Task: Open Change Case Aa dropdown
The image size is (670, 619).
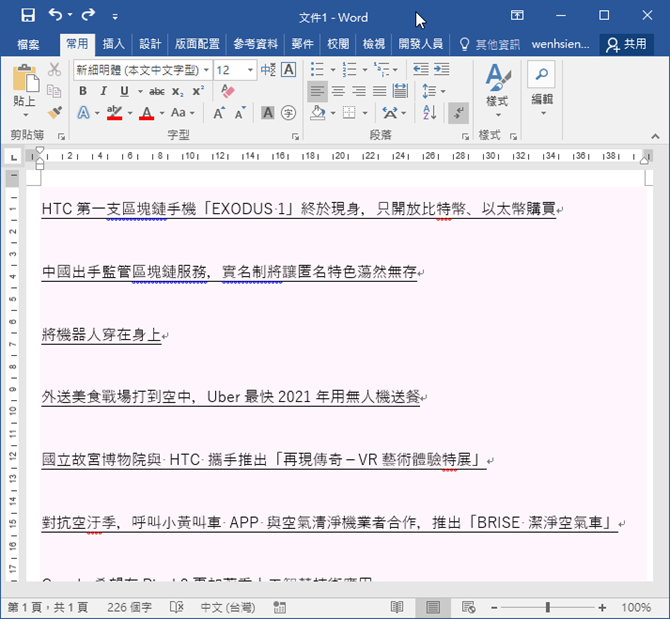Action: [x=182, y=113]
